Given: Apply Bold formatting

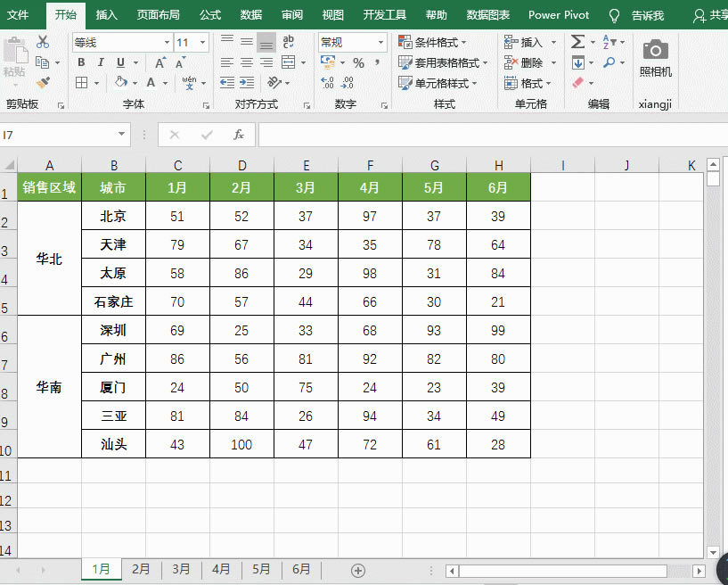Looking at the screenshot, I should tap(80, 62).
